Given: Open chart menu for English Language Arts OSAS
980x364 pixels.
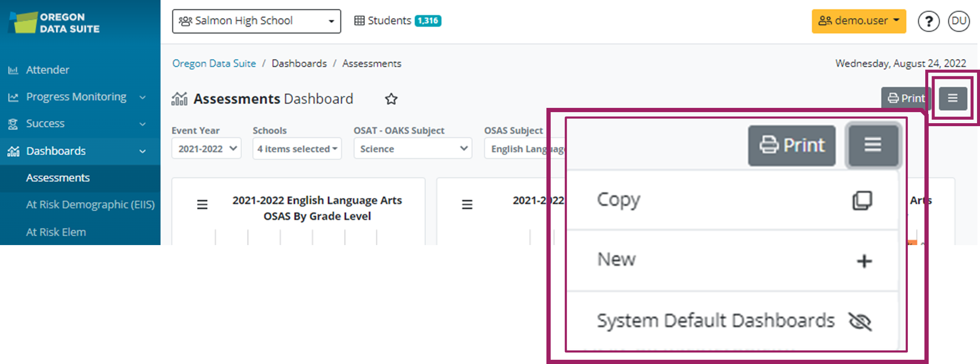Looking at the screenshot, I should pos(202,205).
